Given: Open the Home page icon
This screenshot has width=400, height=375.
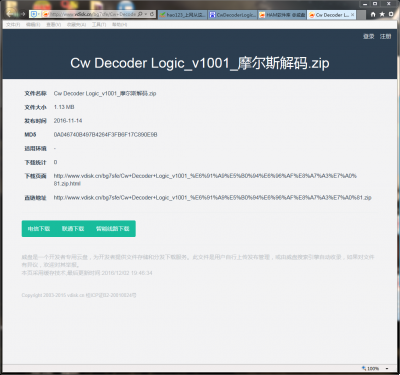Looking at the screenshot, I should click(373, 14).
